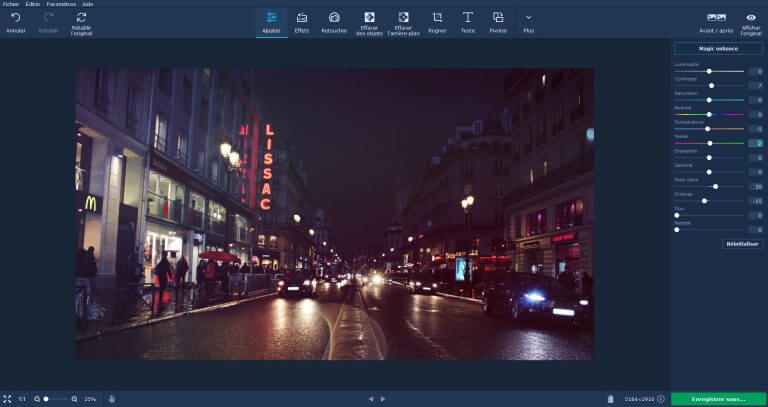Screen dimensions: 768x407
Task: Click the fit-to-screen fullscreen icon
Action: 7,399
